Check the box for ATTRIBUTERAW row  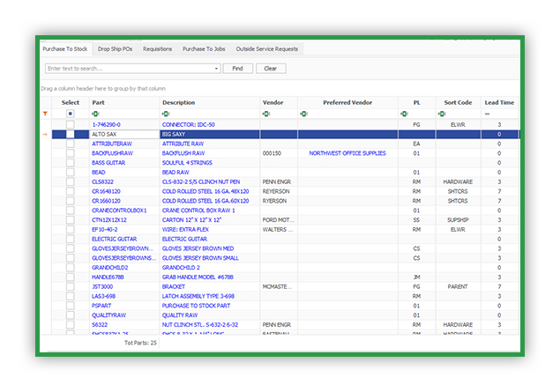(x=71, y=144)
